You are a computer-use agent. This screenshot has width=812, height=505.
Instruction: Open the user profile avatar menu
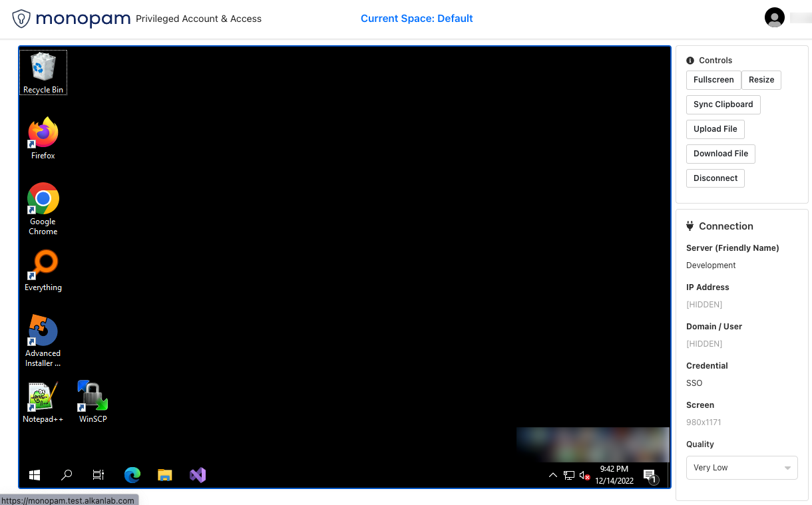[775, 18]
